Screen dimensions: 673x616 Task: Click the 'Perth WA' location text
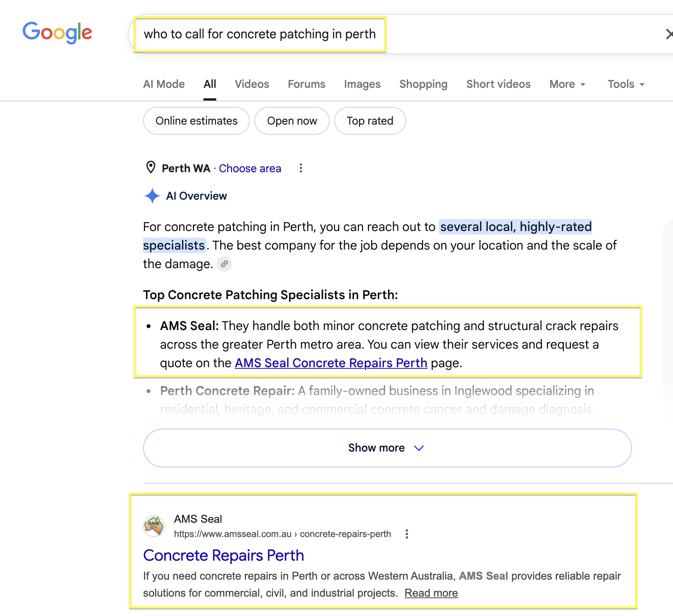pyautogui.click(x=186, y=168)
